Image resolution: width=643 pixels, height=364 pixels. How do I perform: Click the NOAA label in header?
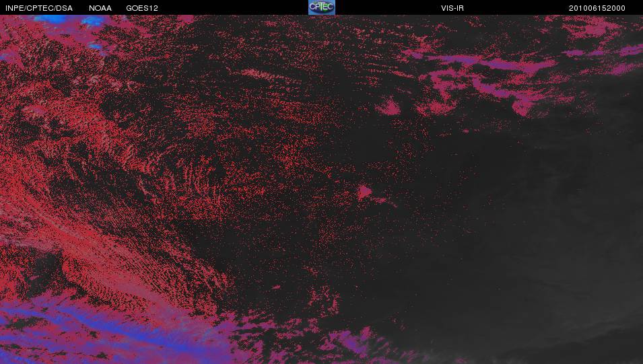click(x=100, y=8)
